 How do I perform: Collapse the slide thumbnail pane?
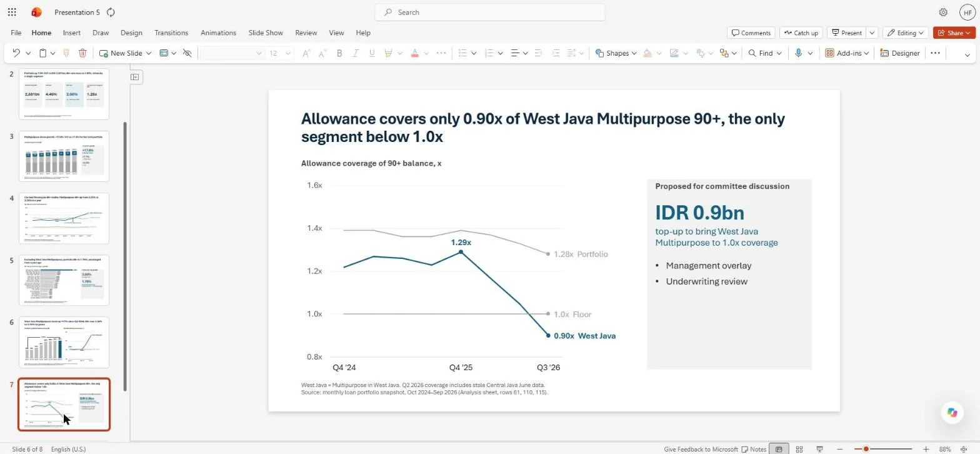coord(135,77)
